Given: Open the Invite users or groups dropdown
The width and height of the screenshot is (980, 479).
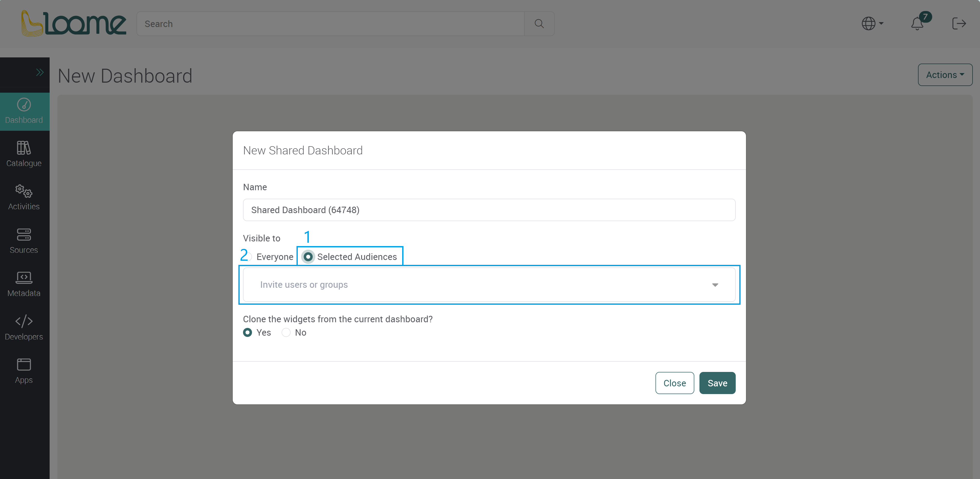Looking at the screenshot, I should pos(489,284).
